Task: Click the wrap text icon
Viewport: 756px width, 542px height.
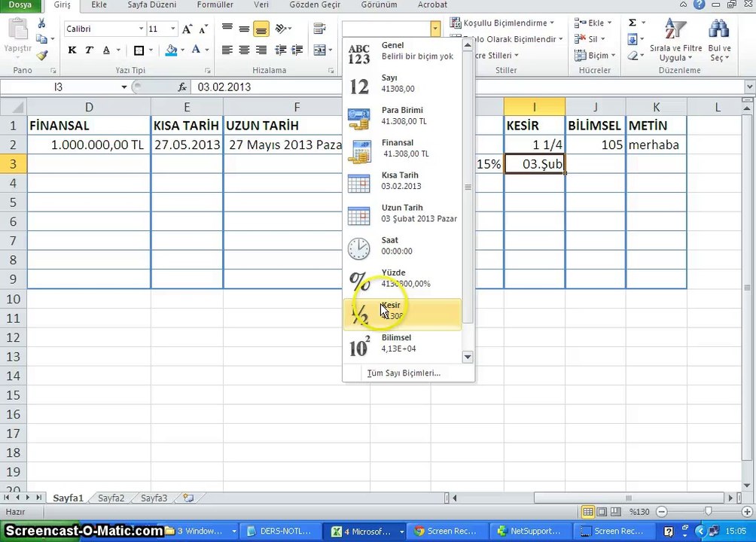Action: point(319,29)
